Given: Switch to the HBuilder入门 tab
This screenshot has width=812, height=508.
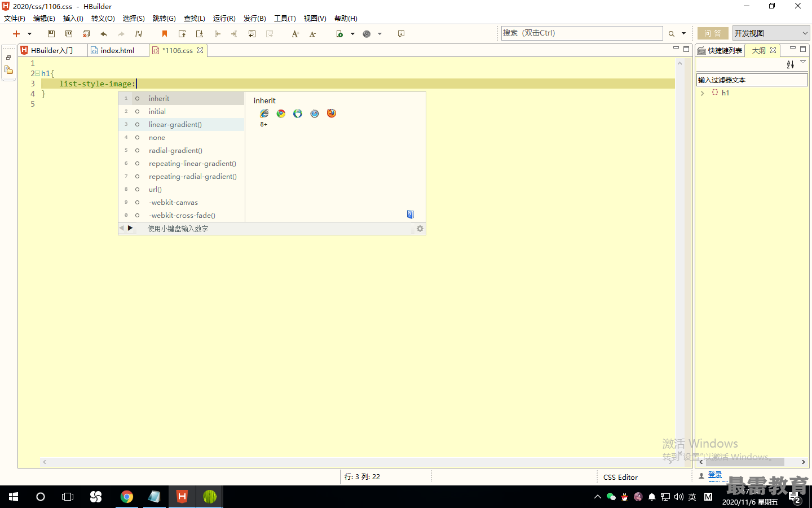Looking at the screenshot, I should 52,50.
